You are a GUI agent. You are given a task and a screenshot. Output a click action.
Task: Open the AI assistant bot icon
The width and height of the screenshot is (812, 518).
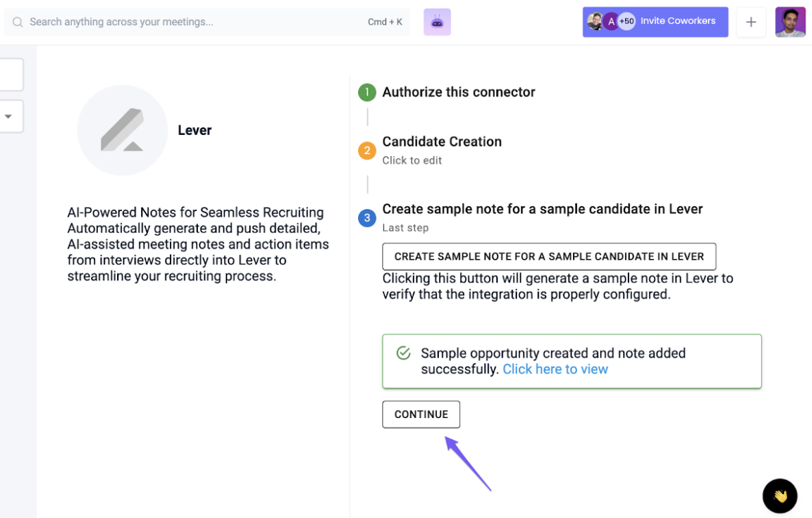(437, 22)
